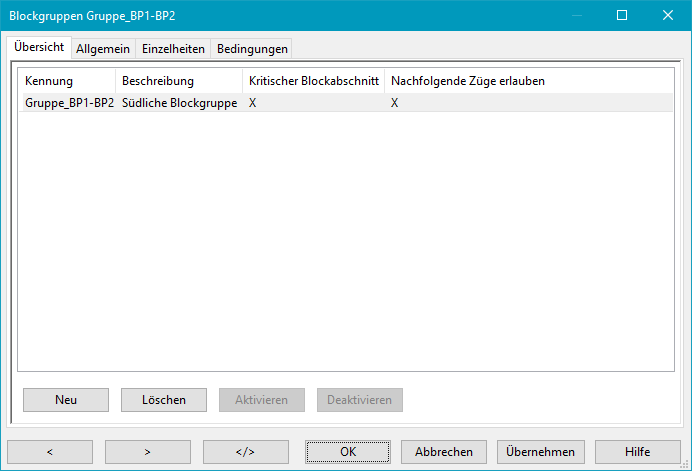
Task: Apply changes with Übernehmen
Action: [x=540, y=452]
